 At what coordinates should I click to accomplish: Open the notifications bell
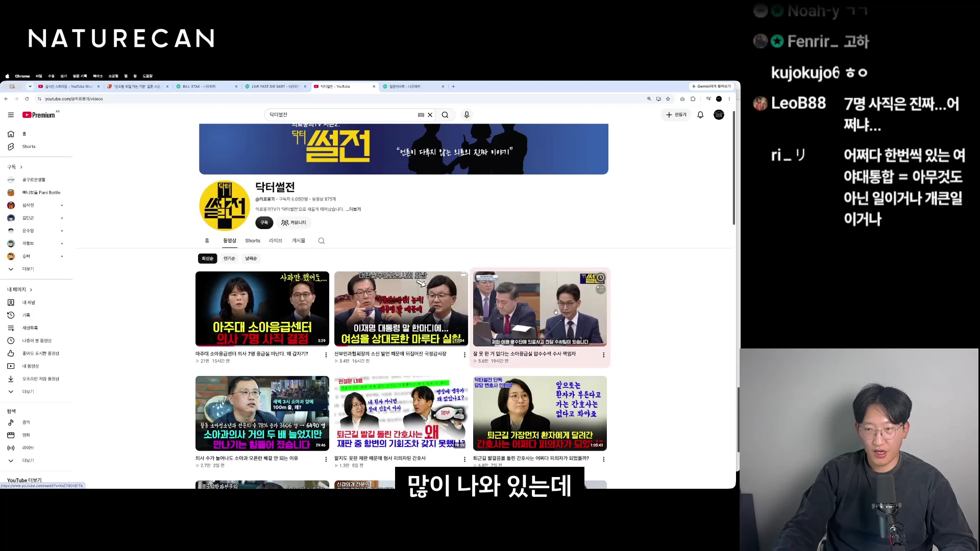coord(700,115)
